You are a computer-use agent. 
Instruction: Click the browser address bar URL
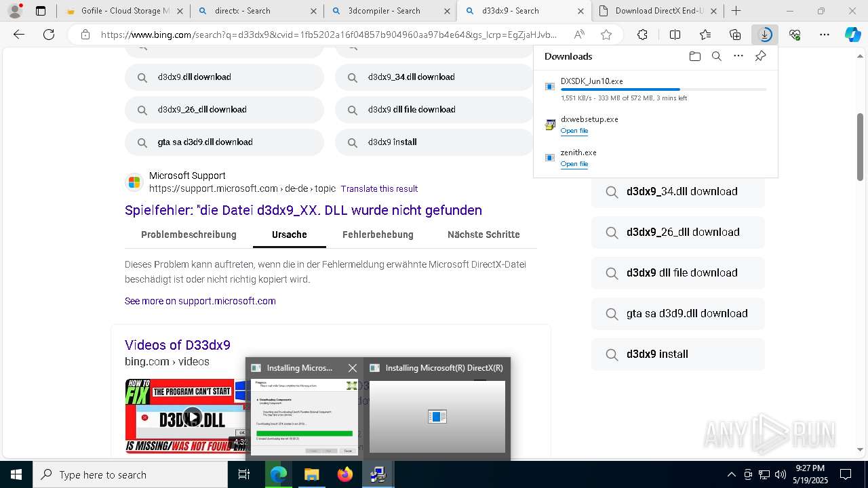tap(329, 35)
